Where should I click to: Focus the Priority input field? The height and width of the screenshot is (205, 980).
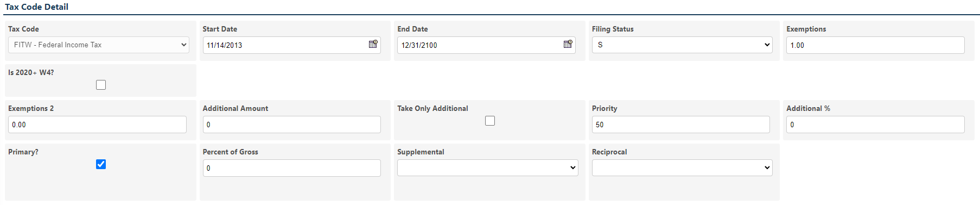tap(681, 125)
